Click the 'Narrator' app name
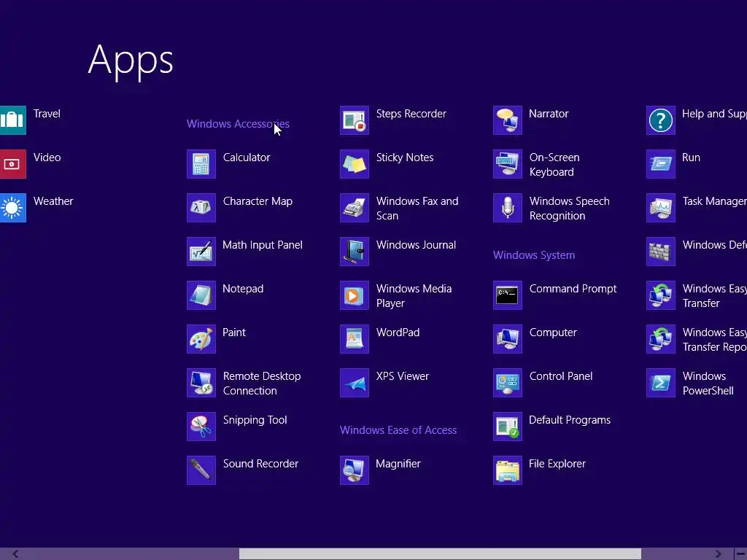The width and height of the screenshot is (747, 560). click(549, 114)
